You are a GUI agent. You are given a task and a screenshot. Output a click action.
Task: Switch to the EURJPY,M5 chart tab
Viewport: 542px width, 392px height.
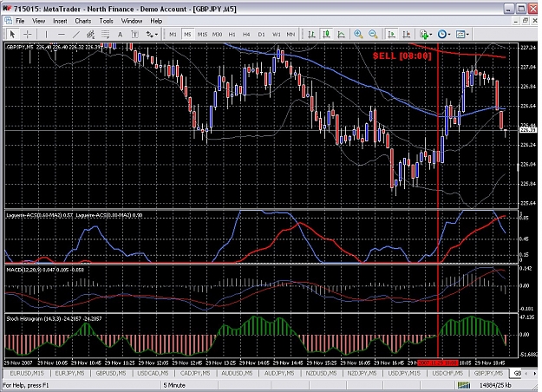click(x=70, y=373)
